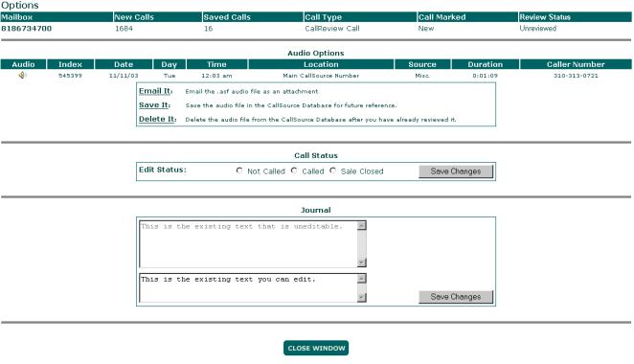Select the Called radio button
Viewport: 634px width, 364px height.
pyautogui.click(x=294, y=171)
